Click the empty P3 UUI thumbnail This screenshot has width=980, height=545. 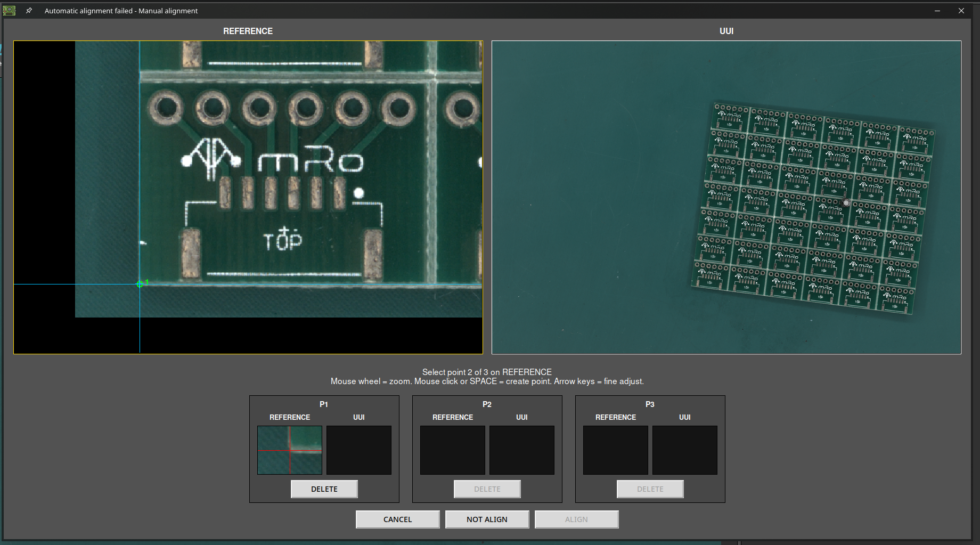(x=685, y=450)
